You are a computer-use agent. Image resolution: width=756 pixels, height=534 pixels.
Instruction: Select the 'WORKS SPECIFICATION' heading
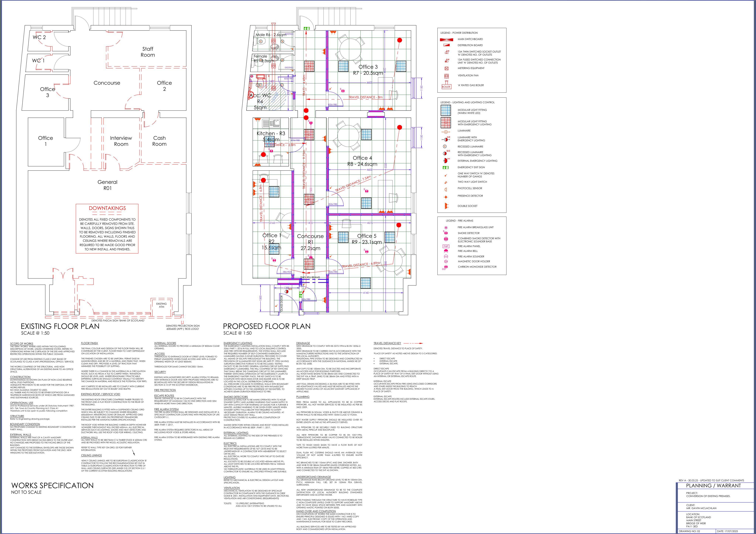point(52,486)
